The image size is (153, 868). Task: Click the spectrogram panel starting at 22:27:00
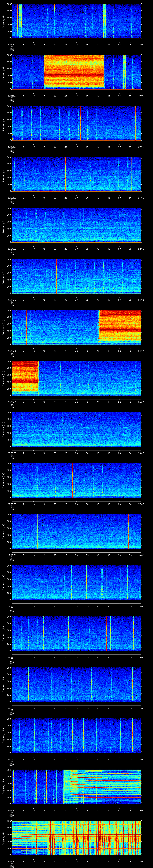[77, 532]
